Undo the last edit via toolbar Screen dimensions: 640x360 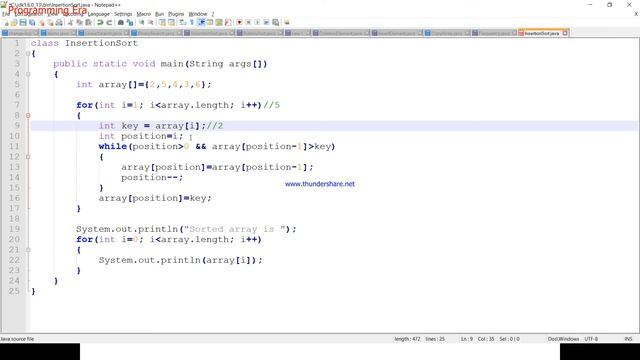click(x=100, y=22)
